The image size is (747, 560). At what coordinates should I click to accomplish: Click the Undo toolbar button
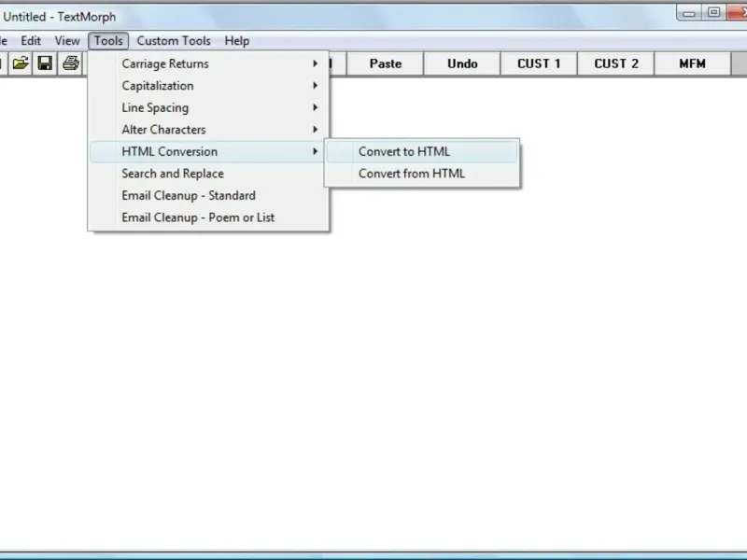coord(462,63)
